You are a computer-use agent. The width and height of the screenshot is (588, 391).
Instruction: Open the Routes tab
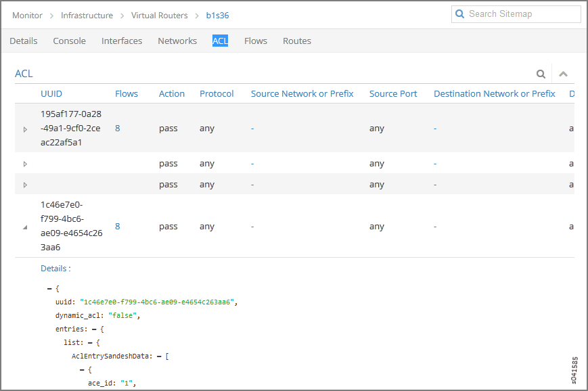297,41
